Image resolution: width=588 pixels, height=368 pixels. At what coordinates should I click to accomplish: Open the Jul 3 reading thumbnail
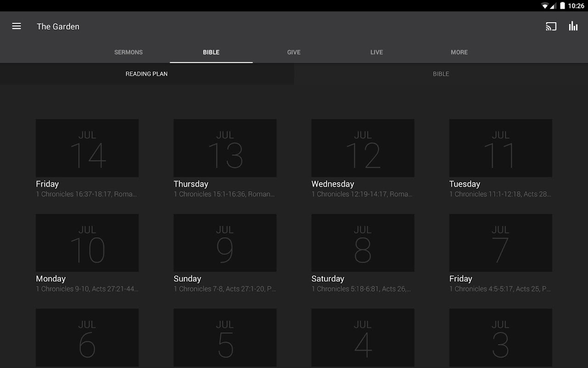coord(501,338)
